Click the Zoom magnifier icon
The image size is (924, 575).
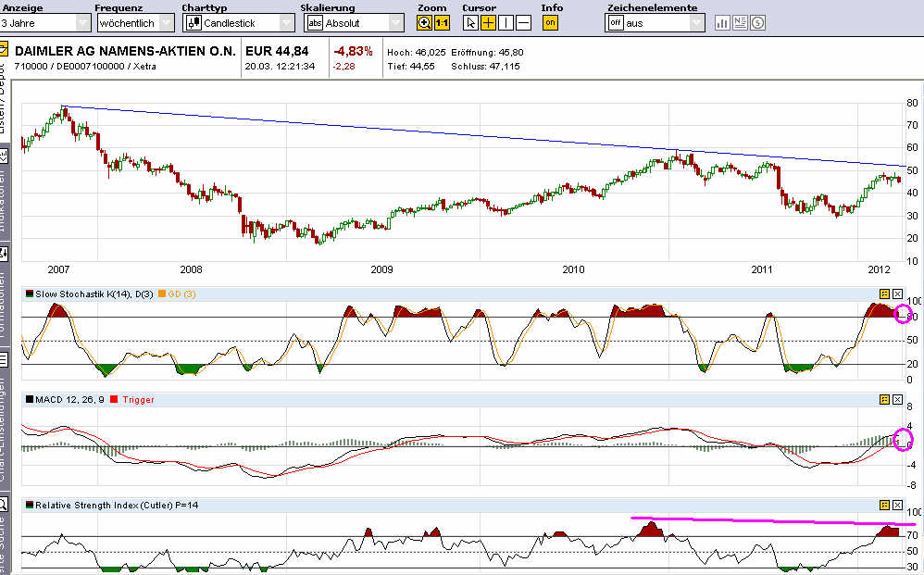coord(424,23)
